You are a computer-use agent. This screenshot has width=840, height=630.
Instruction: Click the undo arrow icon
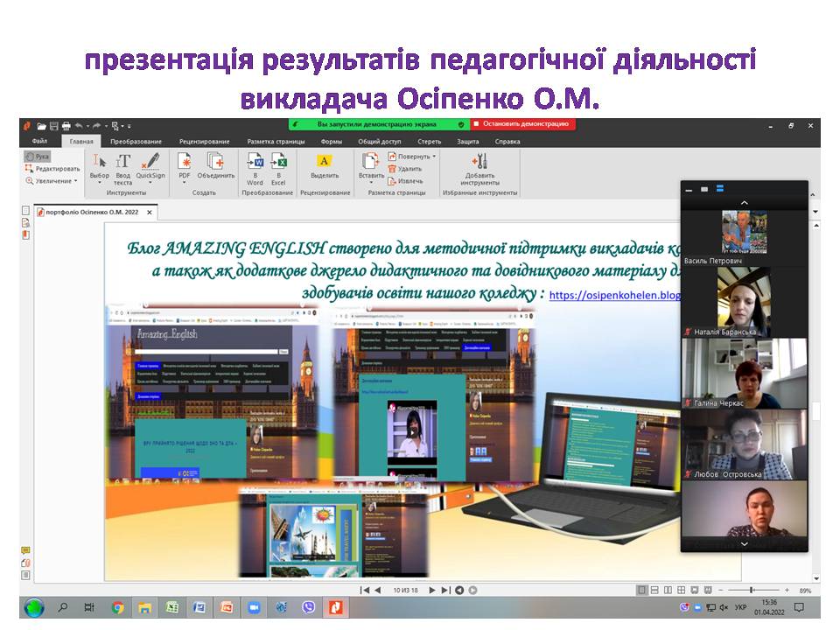click(x=80, y=126)
